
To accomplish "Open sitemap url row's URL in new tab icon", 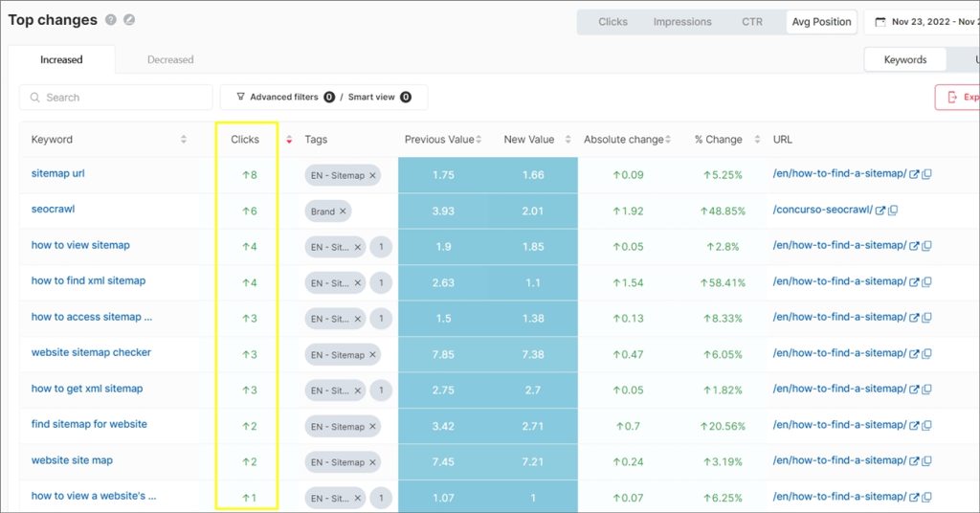I will click(x=914, y=174).
